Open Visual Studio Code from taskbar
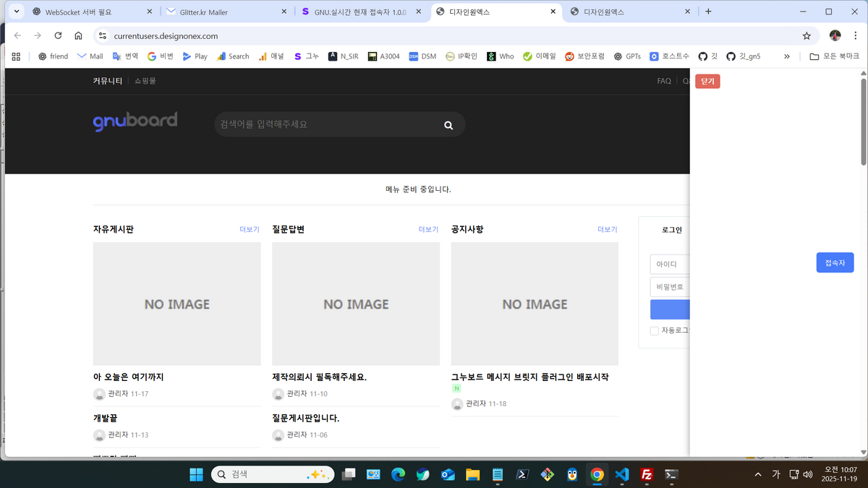868x488 pixels. (x=622, y=475)
